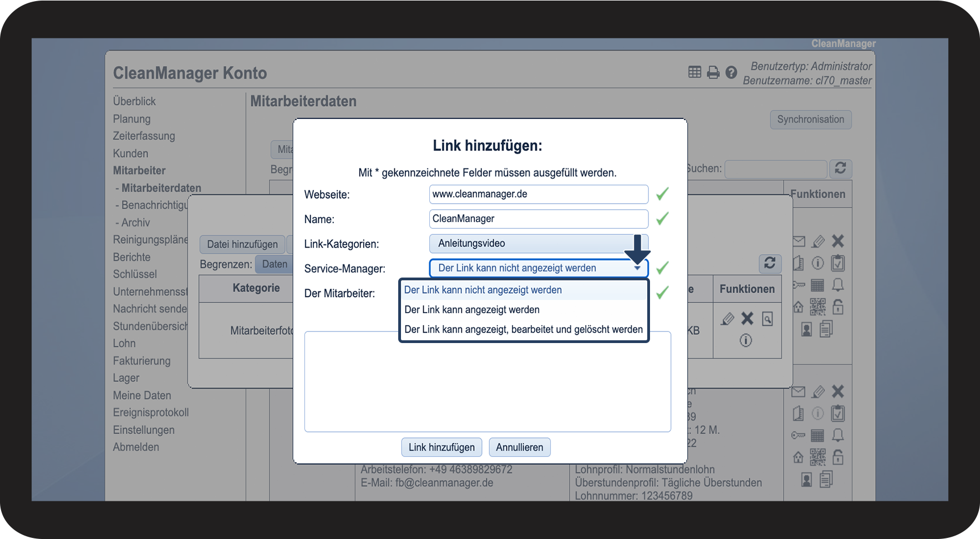Click refresh icon beside Suchen field
Image resolution: width=980 pixels, height=539 pixels.
pos(840,168)
